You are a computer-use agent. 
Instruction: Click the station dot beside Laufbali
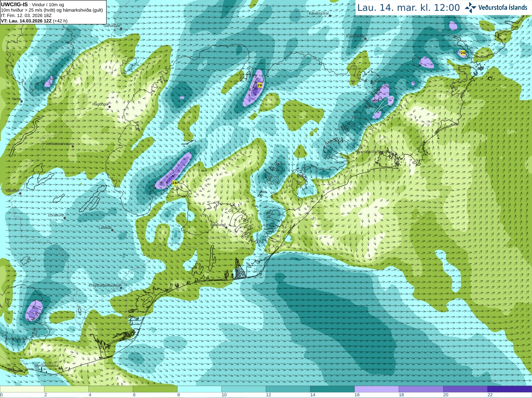click(x=112, y=230)
